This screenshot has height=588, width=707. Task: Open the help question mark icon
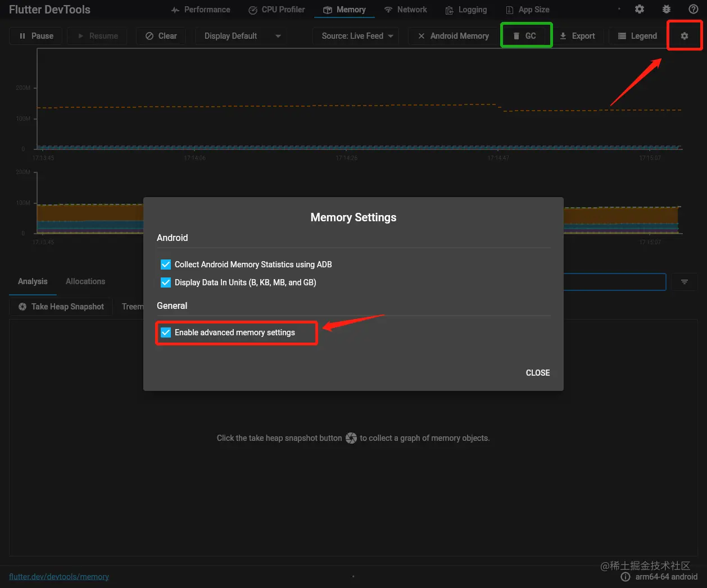click(694, 9)
